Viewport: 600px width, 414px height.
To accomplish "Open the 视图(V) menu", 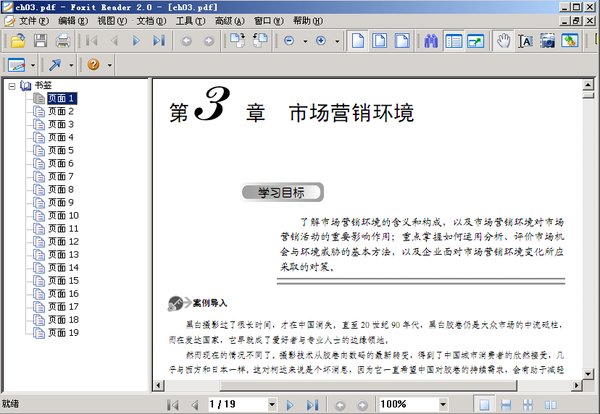I will click(112, 21).
